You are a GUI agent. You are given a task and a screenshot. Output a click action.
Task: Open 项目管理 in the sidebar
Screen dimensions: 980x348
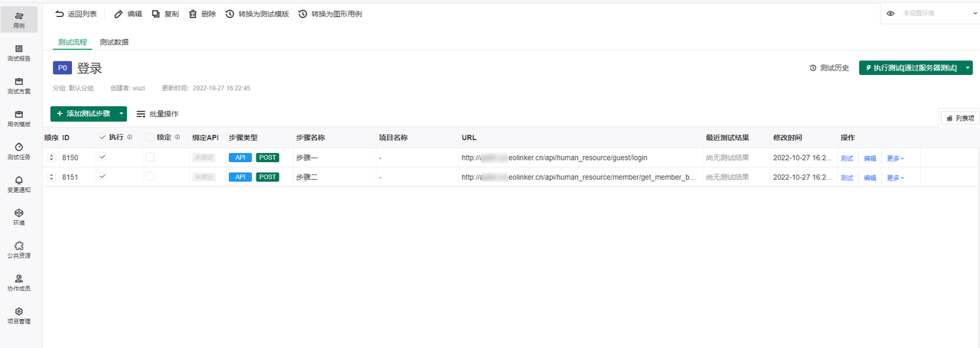[x=19, y=315]
